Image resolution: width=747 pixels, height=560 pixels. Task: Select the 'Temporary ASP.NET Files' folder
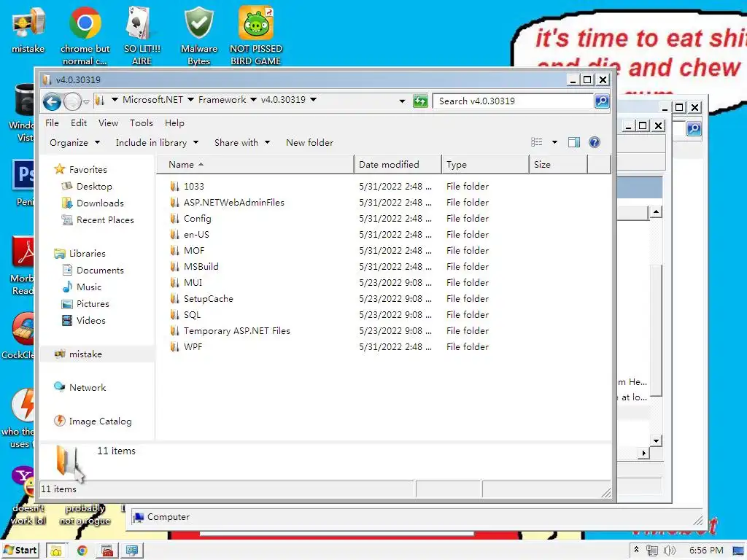[237, 331]
